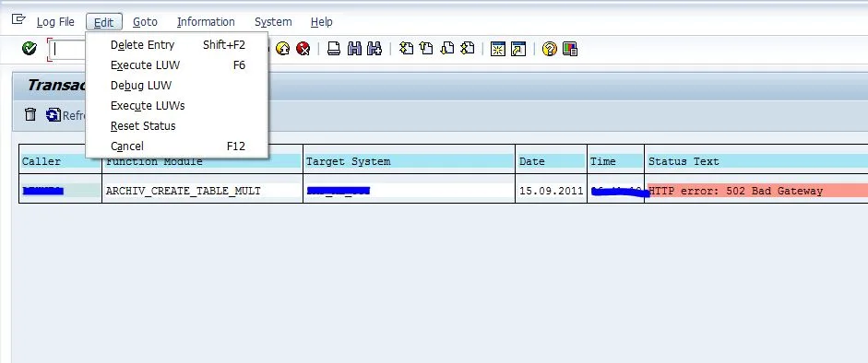
Task: Open Help question mark icon
Action: pyautogui.click(x=549, y=49)
